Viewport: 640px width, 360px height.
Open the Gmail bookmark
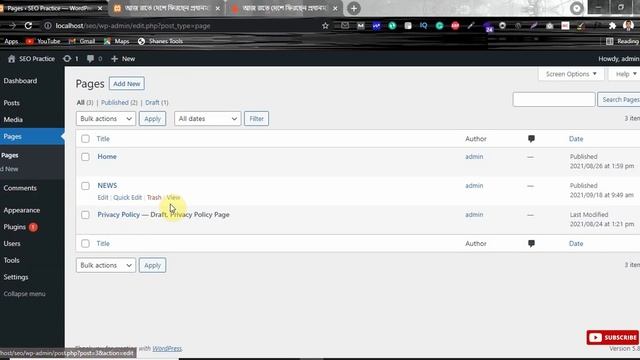82,41
